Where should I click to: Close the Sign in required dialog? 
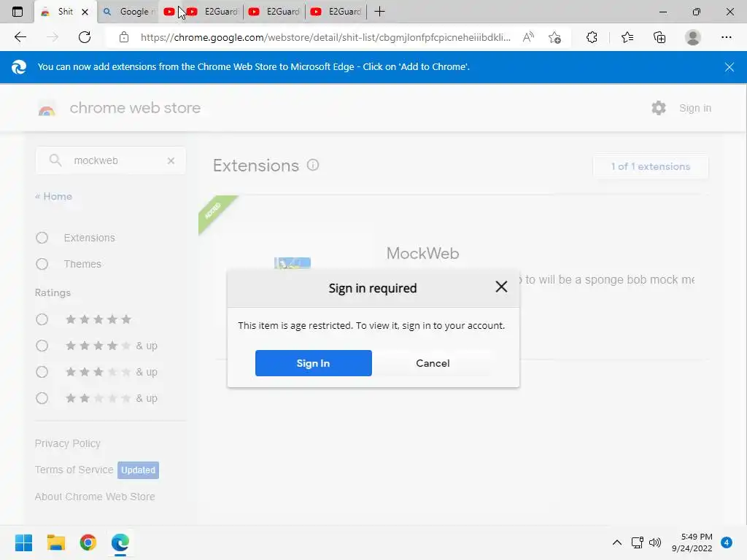tap(501, 287)
